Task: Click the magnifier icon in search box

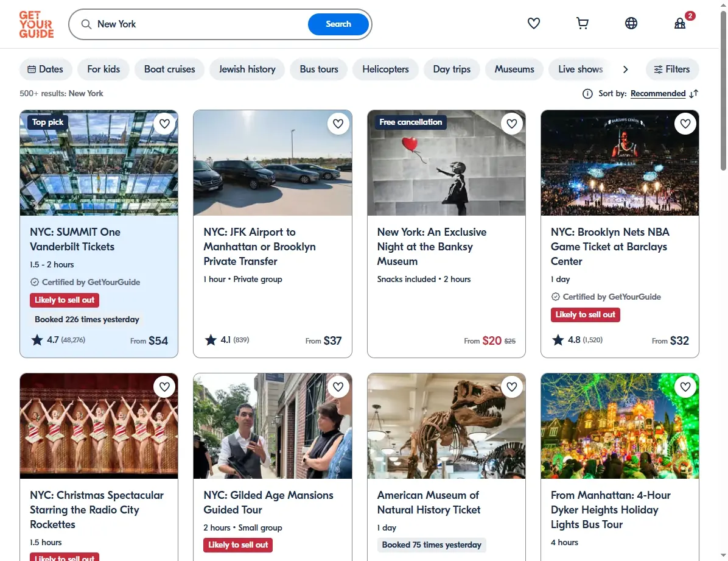Action: 86,24
